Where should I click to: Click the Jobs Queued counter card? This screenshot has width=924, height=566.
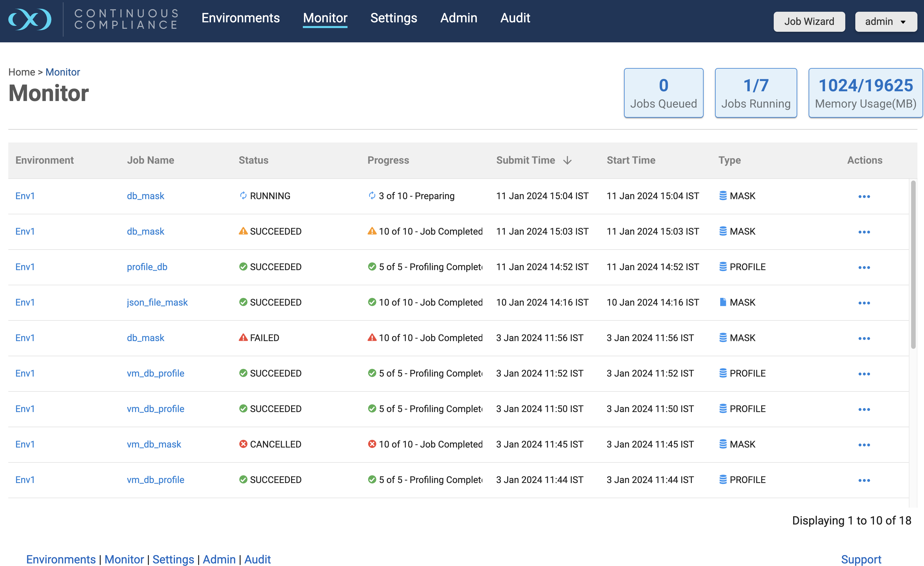pyautogui.click(x=664, y=93)
